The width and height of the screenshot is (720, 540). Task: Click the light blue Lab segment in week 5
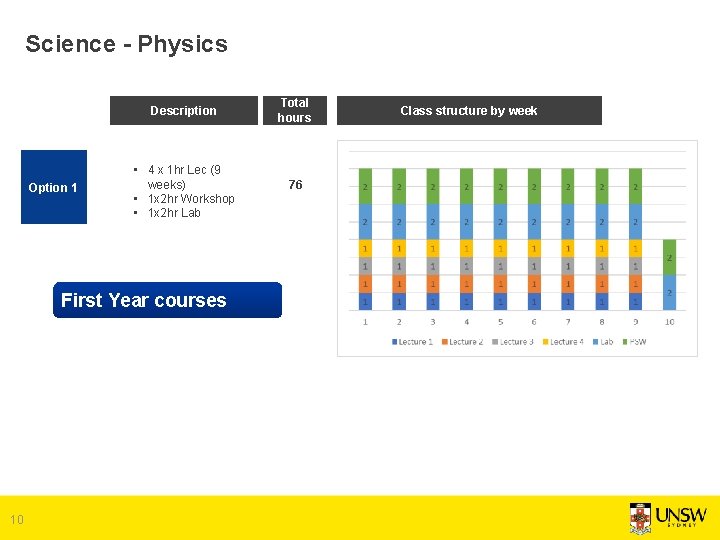point(500,222)
